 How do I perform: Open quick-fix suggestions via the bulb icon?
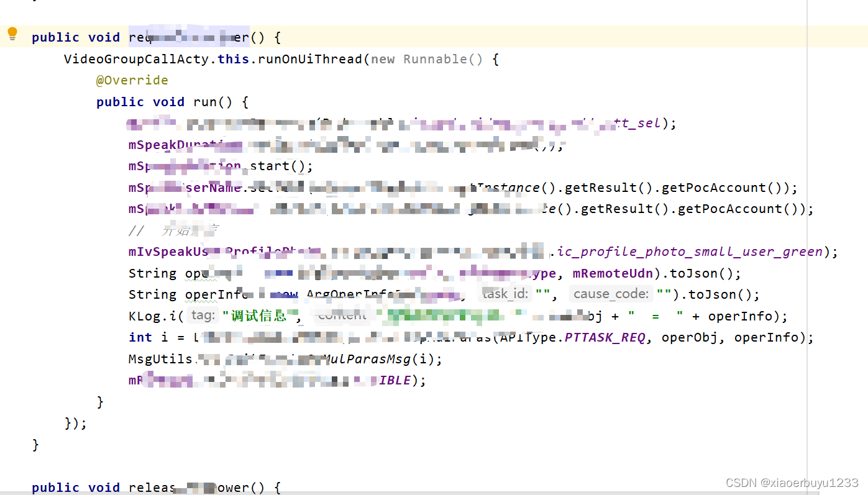point(12,34)
